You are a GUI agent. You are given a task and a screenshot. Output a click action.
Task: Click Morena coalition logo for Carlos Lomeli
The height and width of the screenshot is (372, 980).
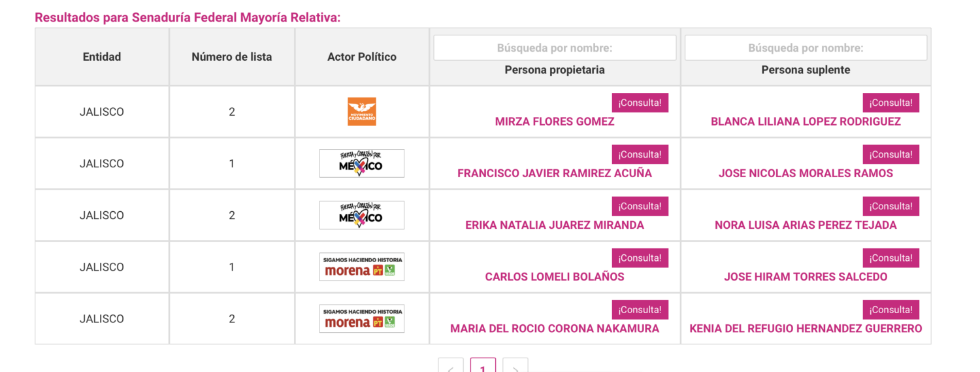361,267
